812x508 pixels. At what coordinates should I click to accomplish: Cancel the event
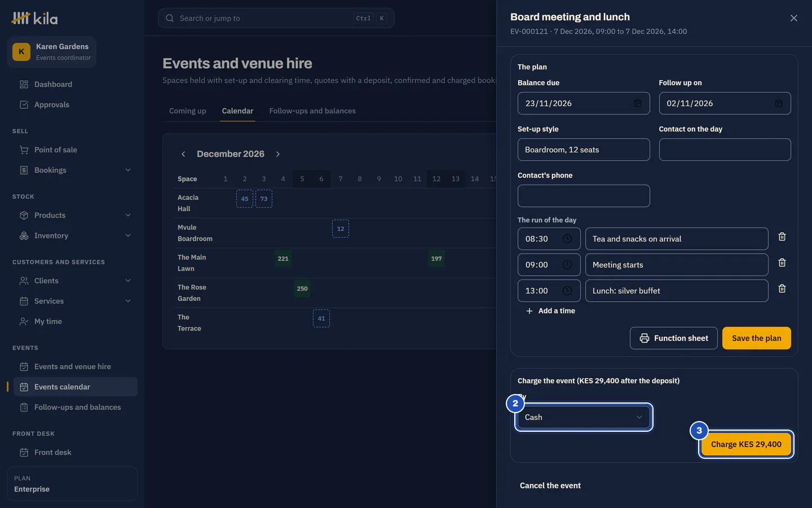pos(550,485)
